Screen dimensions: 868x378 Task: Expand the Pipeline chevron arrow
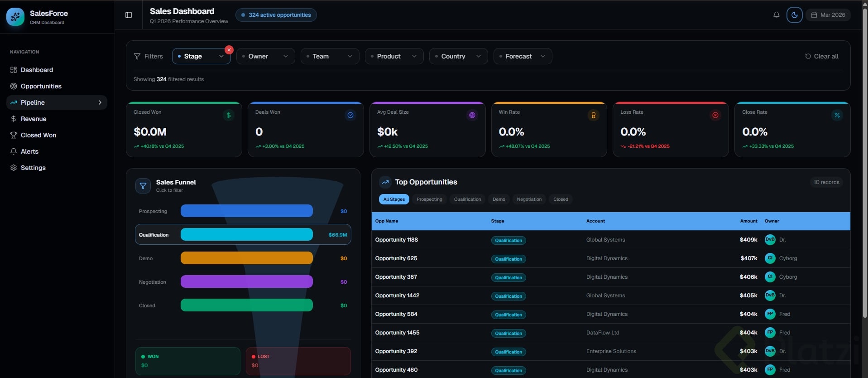coord(100,102)
